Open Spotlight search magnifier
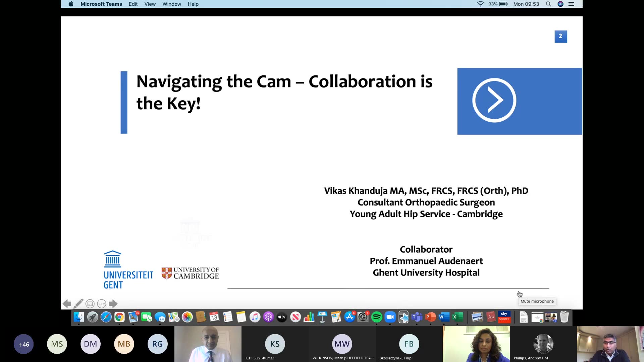644x362 pixels. click(548, 4)
